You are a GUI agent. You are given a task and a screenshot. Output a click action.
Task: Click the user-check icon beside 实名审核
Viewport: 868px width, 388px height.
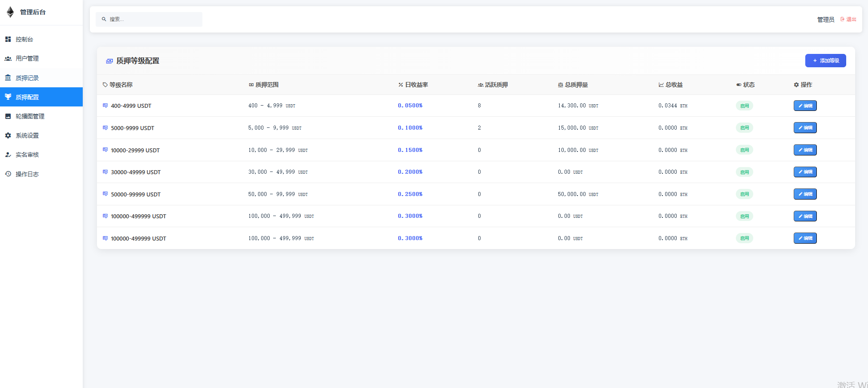(8, 155)
